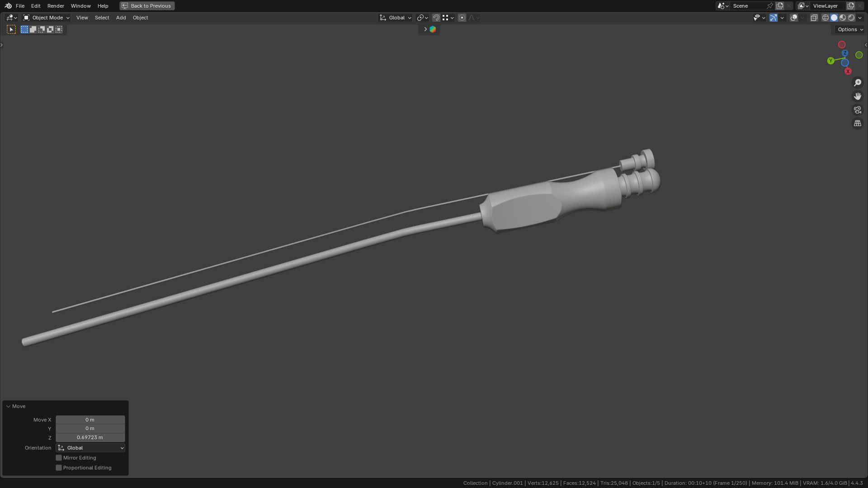Toggle the Show Overlays button

coord(794,18)
